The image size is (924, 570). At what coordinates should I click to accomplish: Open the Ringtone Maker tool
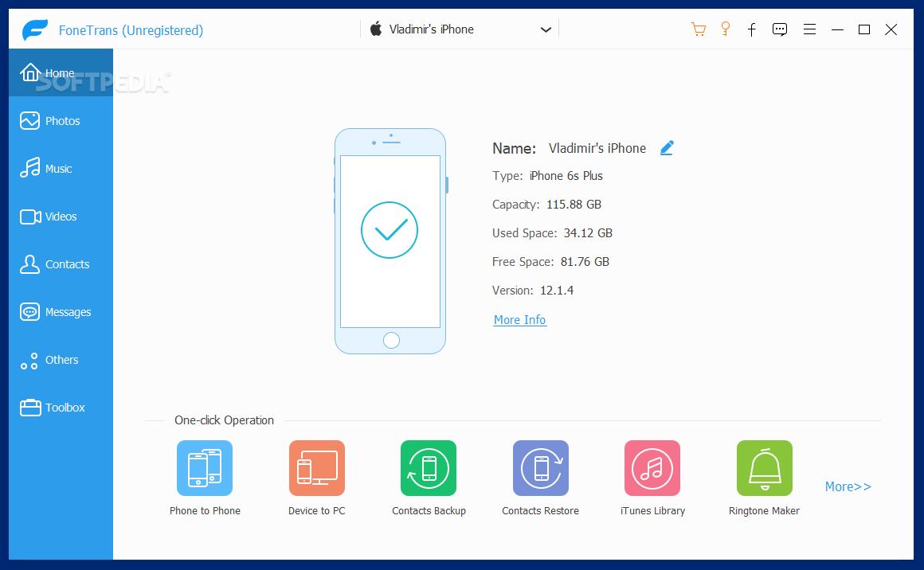[x=765, y=468]
